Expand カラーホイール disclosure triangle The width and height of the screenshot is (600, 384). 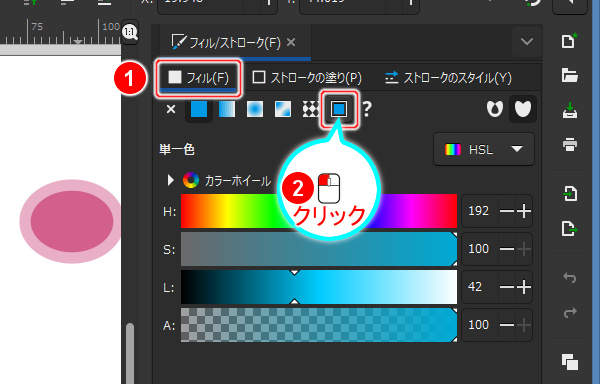point(171,180)
